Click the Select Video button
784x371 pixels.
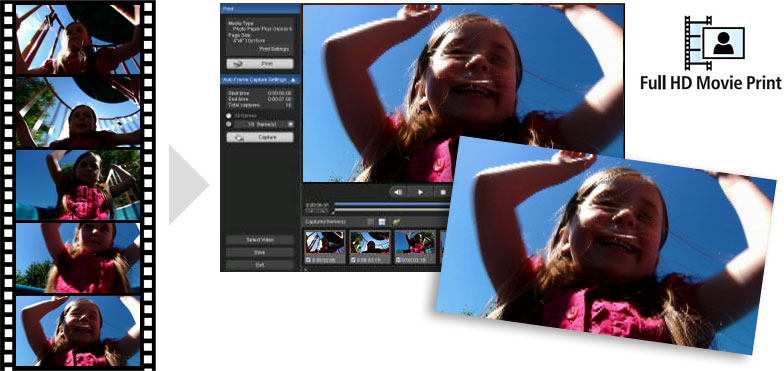click(x=260, y=240)
